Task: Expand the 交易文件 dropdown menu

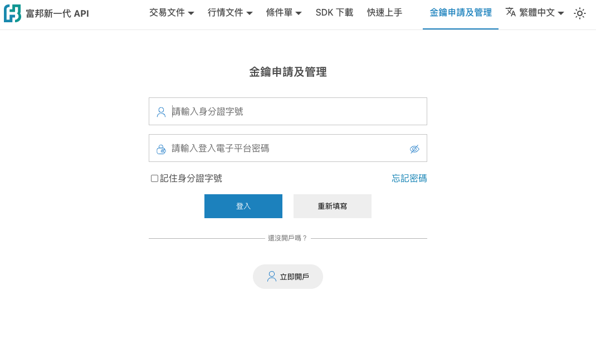Action: [172, 12]
